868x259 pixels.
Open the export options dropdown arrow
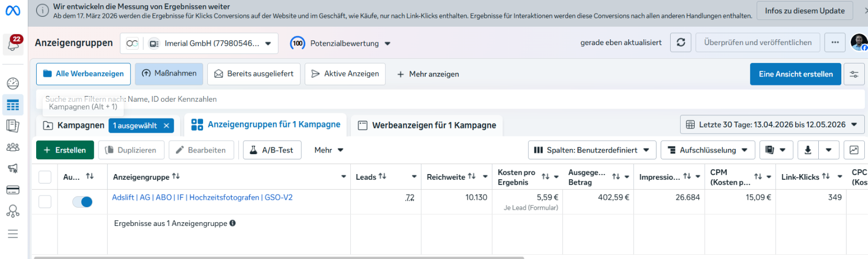click(x=829, y=150)
